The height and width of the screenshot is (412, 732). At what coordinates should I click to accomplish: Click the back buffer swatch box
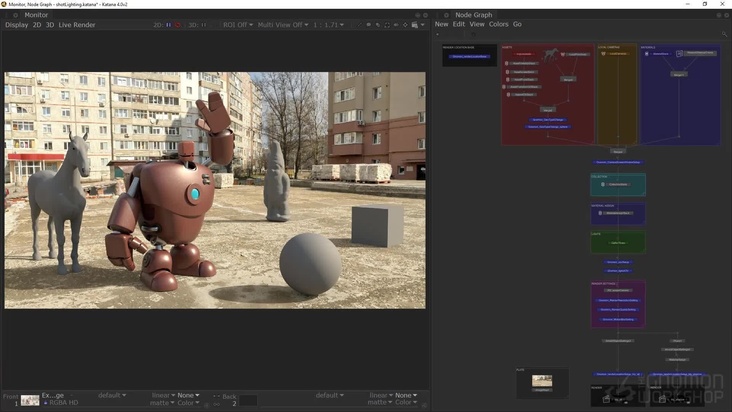247,400
